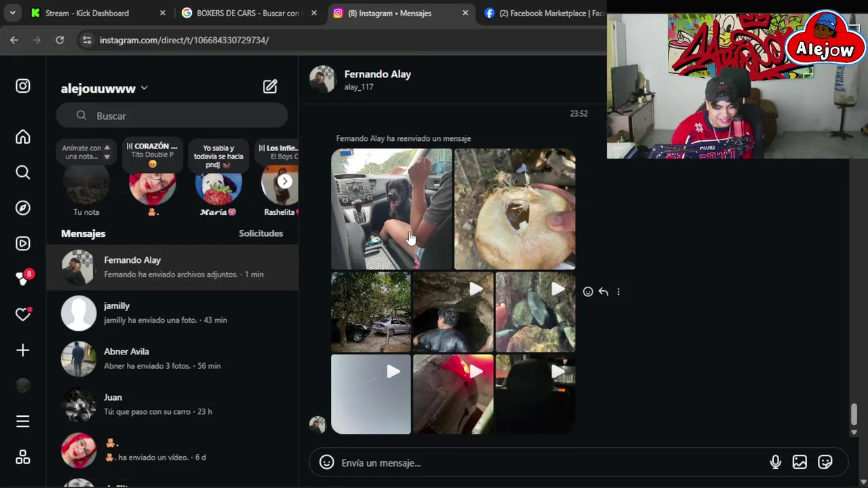This screenshot has width=868, height=488.
Task: Open Notifications heart icon
Action: point(23,314)
